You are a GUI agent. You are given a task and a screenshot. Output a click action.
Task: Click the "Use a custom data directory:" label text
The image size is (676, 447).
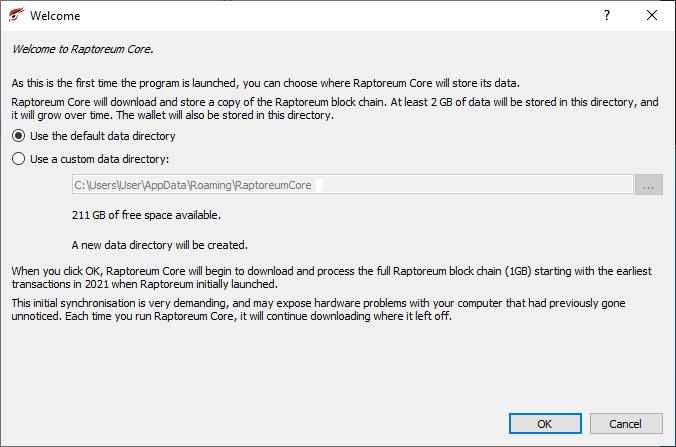point(100,159)
